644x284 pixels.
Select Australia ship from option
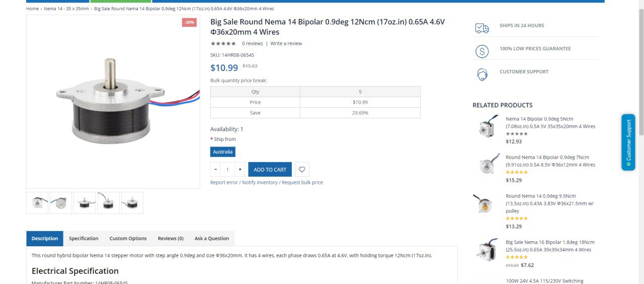(x=222, y=152)
